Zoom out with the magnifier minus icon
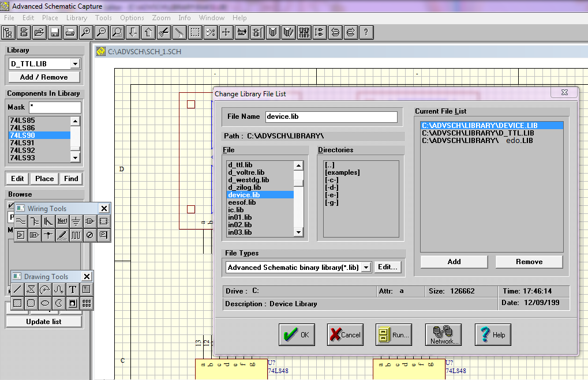 tap(102, 33)
